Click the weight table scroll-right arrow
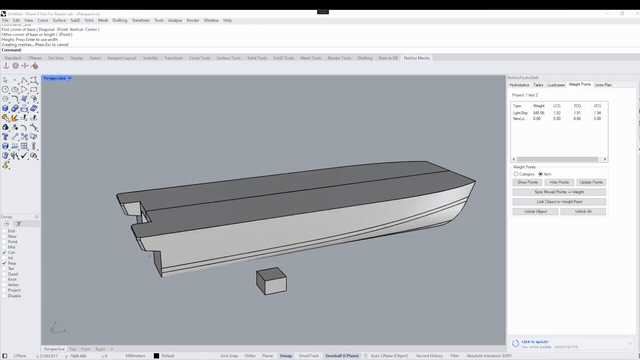This screenshot has width=640, height=360. pos(604,159)
